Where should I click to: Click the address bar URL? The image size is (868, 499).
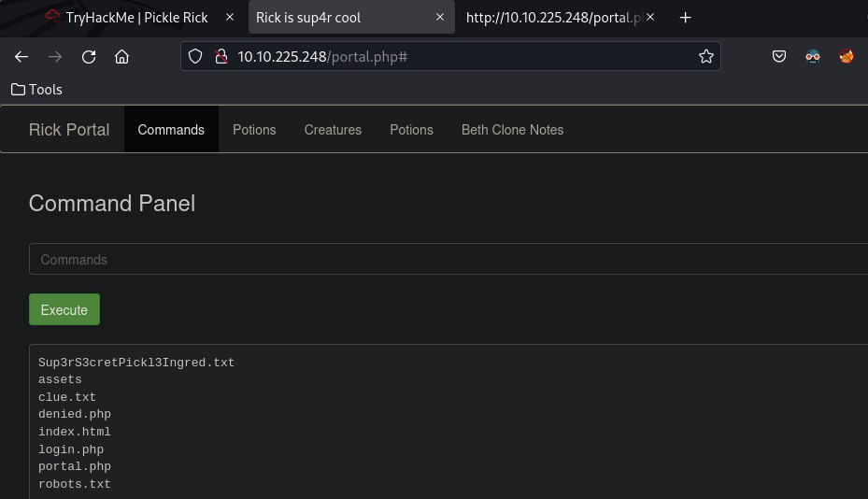tap(448, 57)
